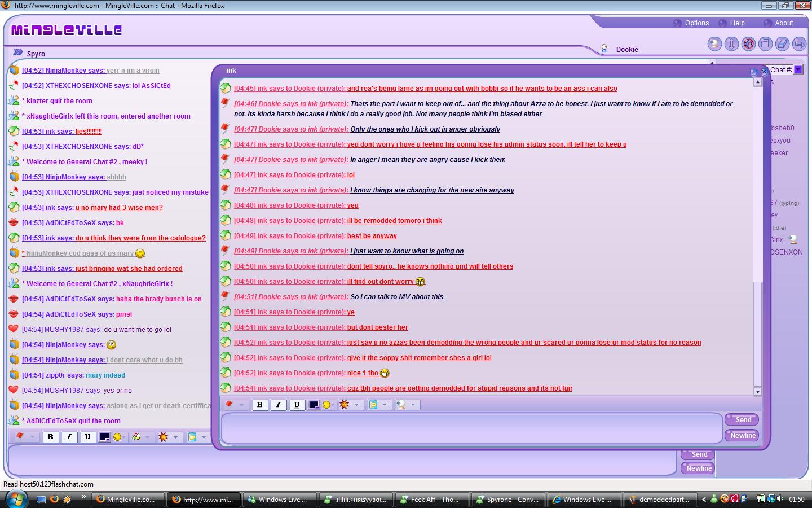The width and height of the screenshot is (812, 508).
Task: Switch to the Spyrone conversation taskbar window
Action: (509, 500)
